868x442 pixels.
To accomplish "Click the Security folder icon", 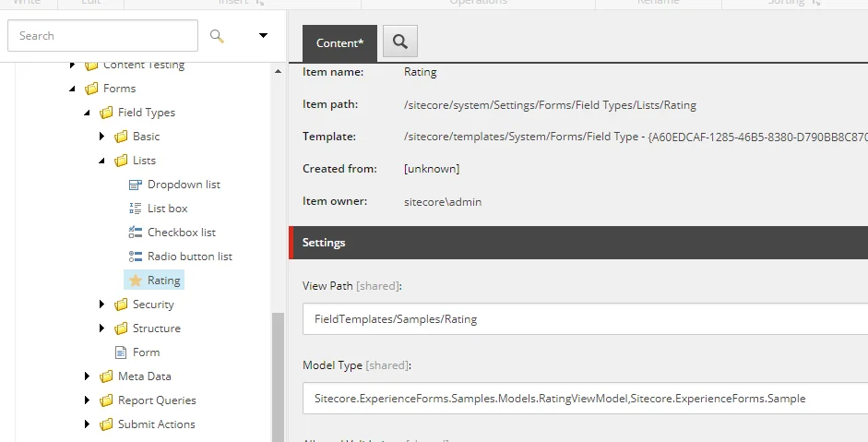I will [121, 305].
